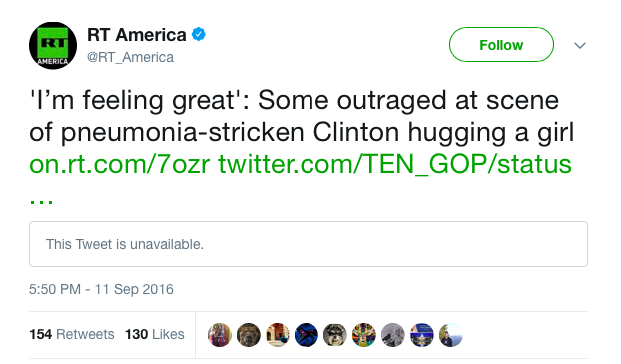Click the blue verified badge

(x=199, y=35)
